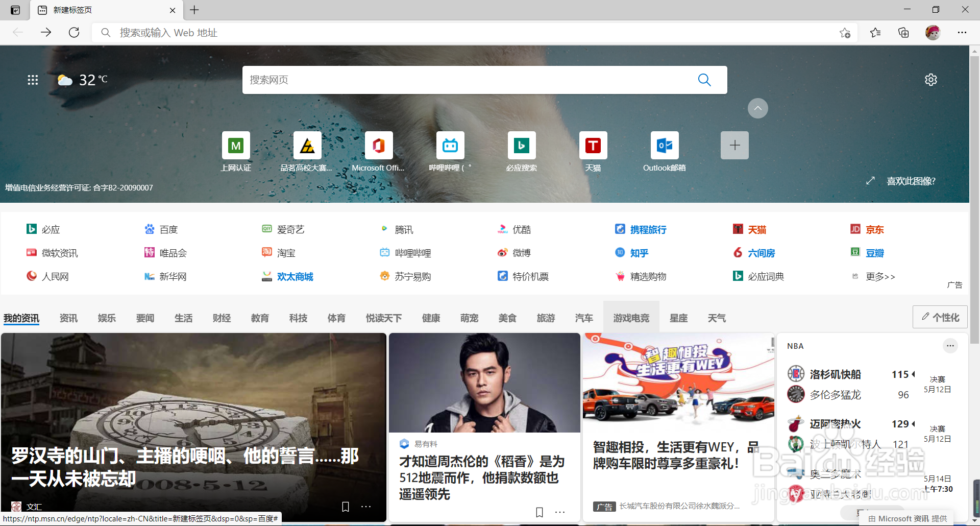Screen dimensions: 980x526
Task: Click the blue search magnifier button
Action: point(704,80)
